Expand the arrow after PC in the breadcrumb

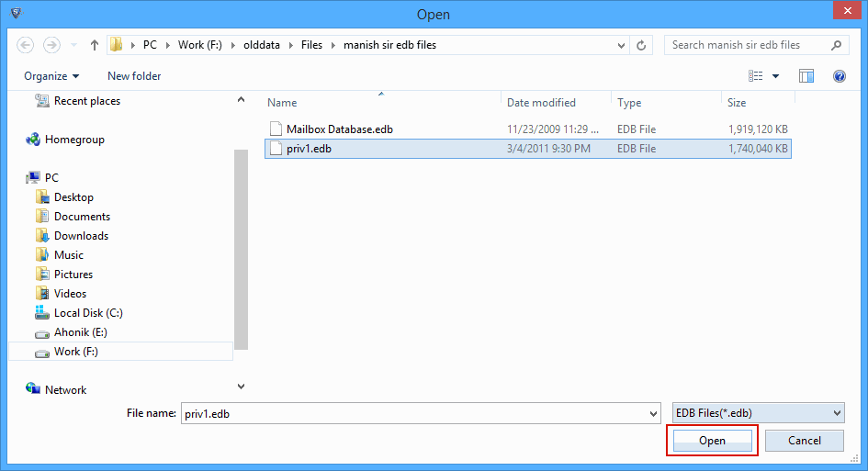(168, 45)
